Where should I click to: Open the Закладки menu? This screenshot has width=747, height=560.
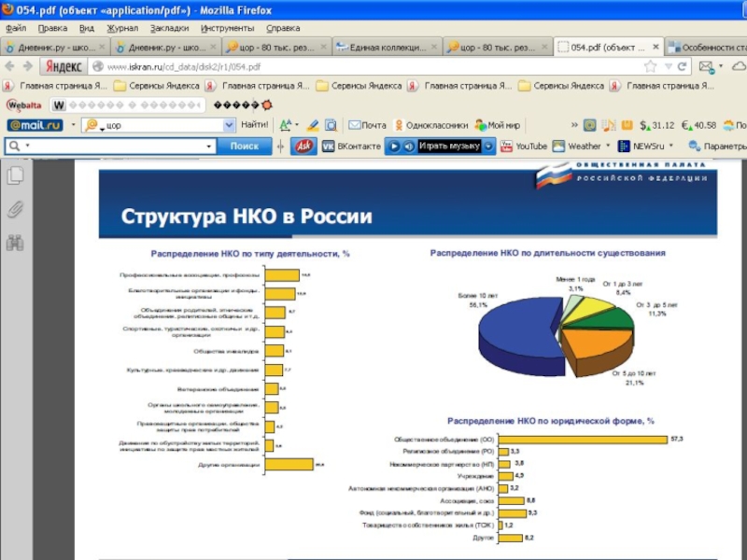(169, 28)
